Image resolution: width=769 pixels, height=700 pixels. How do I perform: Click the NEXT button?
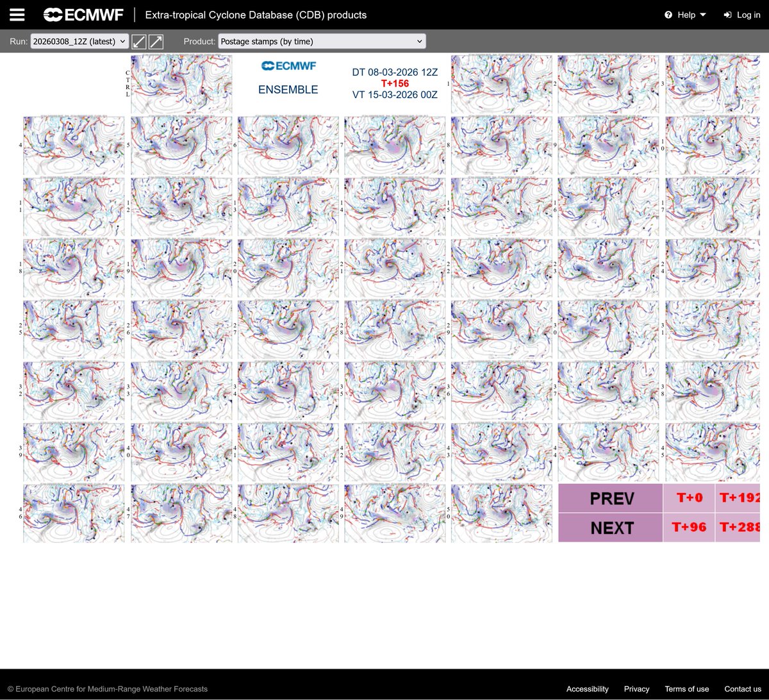610,528
